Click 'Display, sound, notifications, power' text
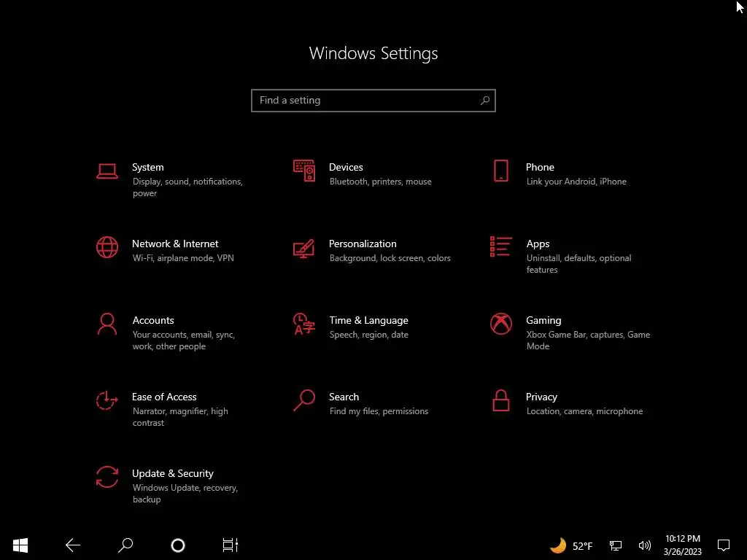747x560 pixels. 187,187
